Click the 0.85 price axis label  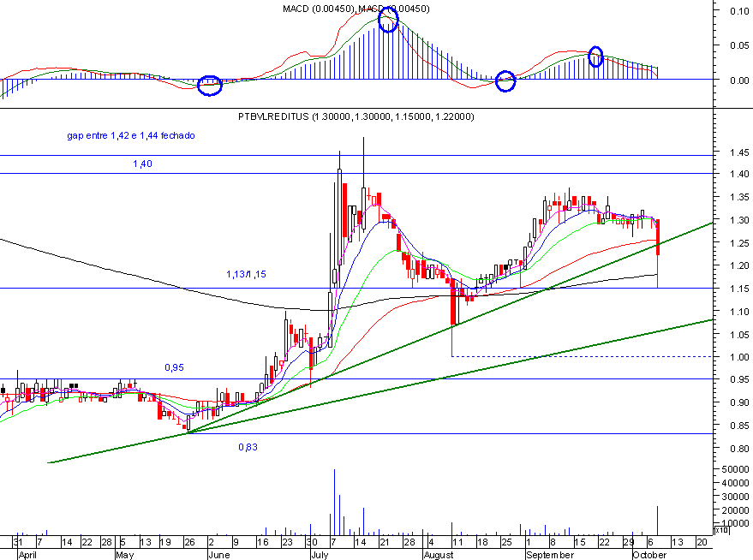[739, 426]
